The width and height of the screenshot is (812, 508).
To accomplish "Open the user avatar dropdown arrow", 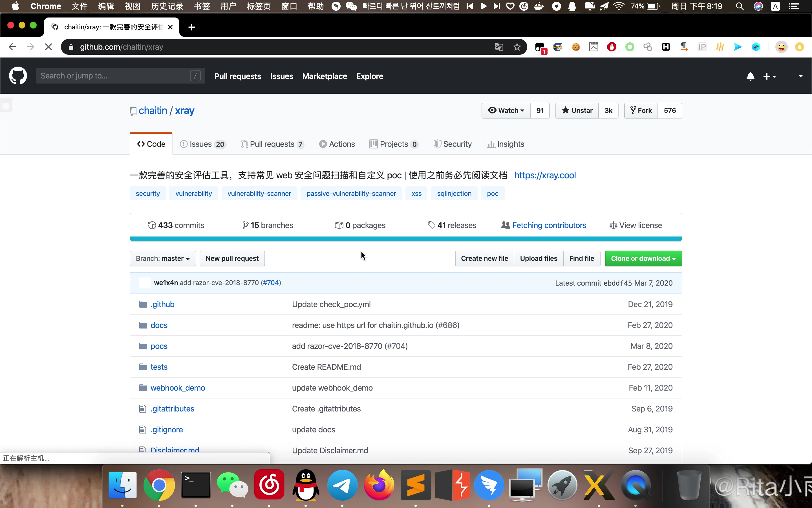I will coord(801,76).
